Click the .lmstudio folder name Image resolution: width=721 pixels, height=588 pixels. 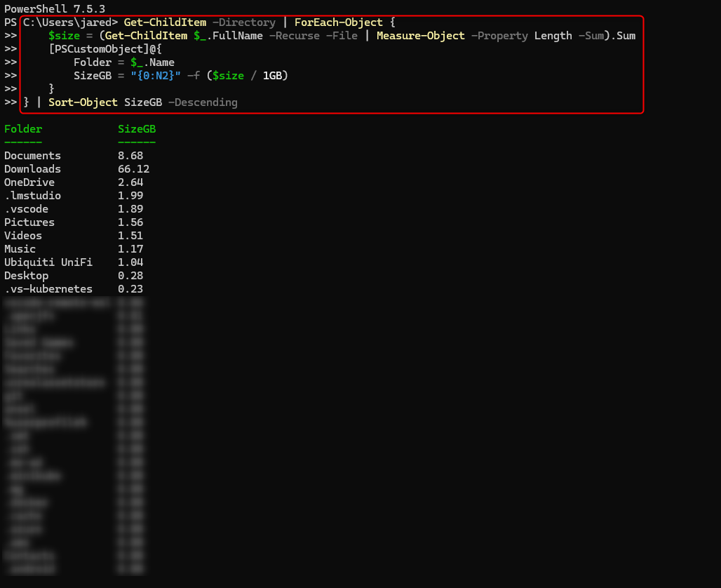point(32,195)
